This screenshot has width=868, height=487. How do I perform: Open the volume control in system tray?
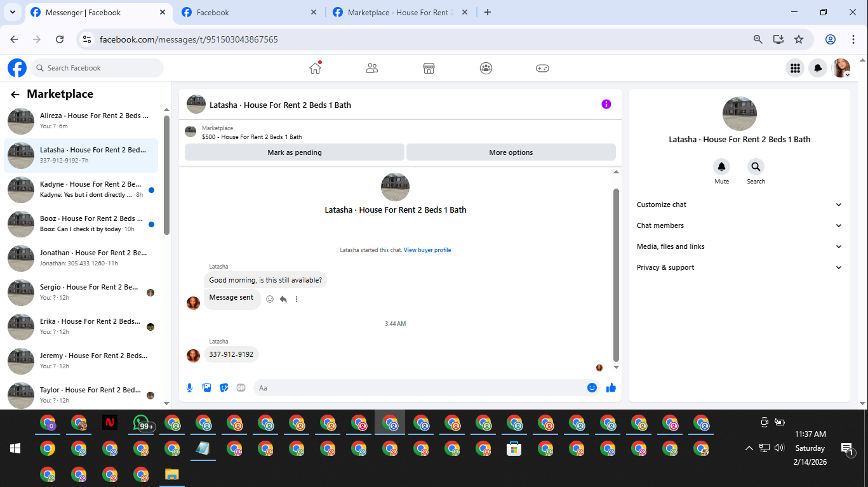[779, 448]
